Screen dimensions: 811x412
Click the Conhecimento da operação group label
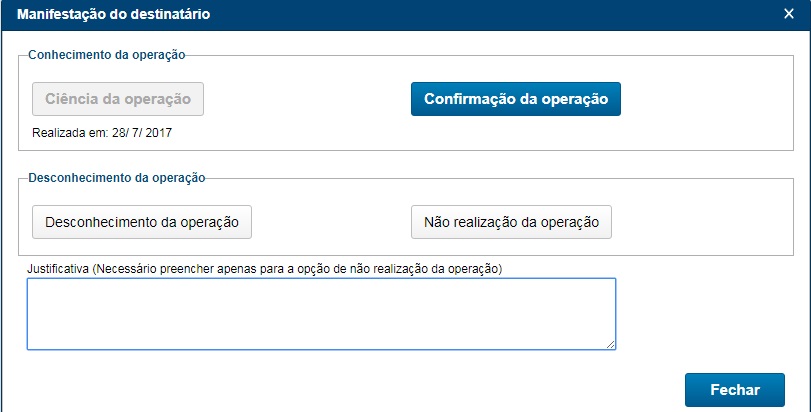[107, 55]
